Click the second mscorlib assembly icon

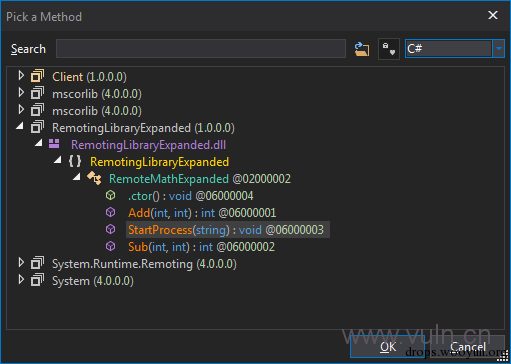pyautogui.click(x=37, y=110)
